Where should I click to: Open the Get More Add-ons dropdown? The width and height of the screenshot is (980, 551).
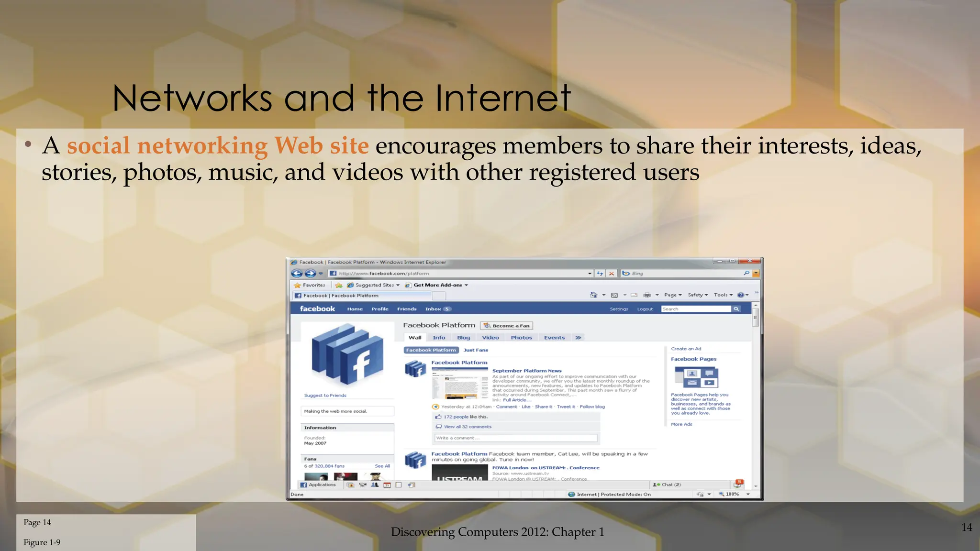pos(436,285)
